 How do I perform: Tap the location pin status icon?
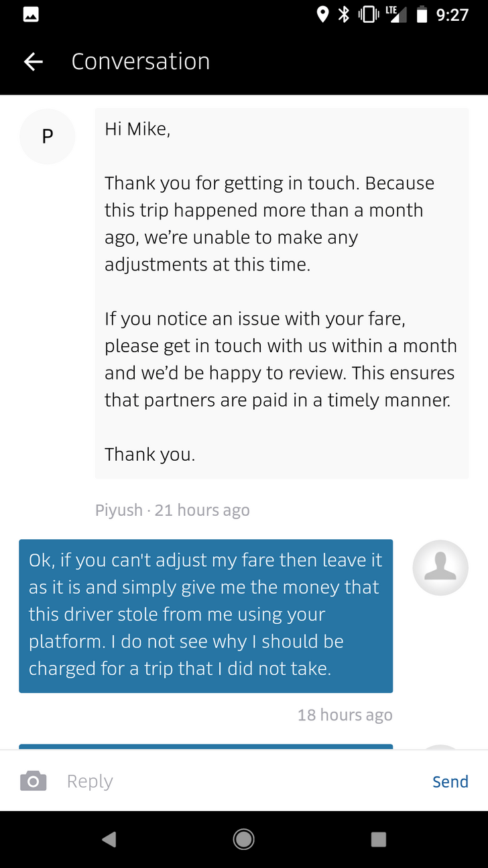pos(322,15)
